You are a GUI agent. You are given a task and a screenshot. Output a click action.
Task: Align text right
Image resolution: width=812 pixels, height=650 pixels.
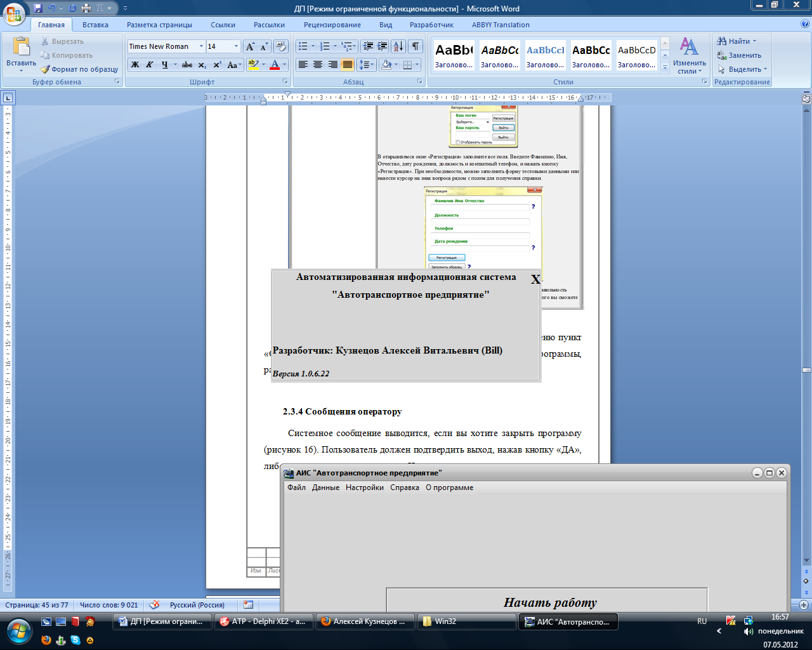(x=332, y=65)
